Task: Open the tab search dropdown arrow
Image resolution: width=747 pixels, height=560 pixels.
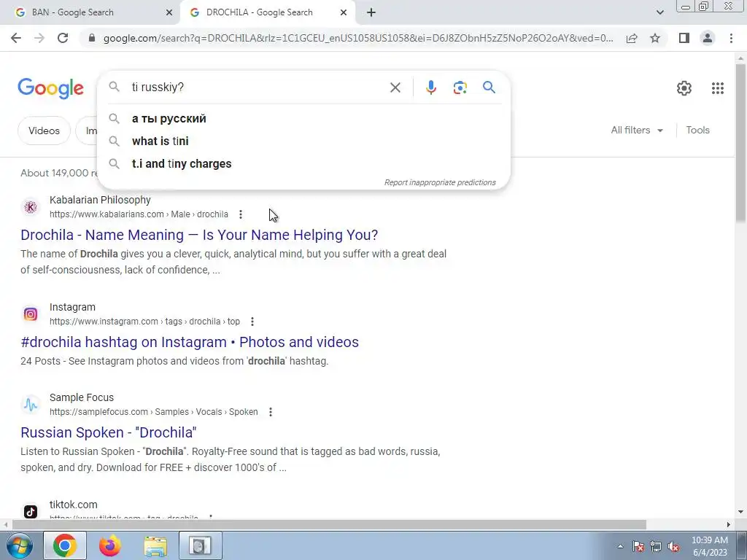Action: tap(659, 12)
